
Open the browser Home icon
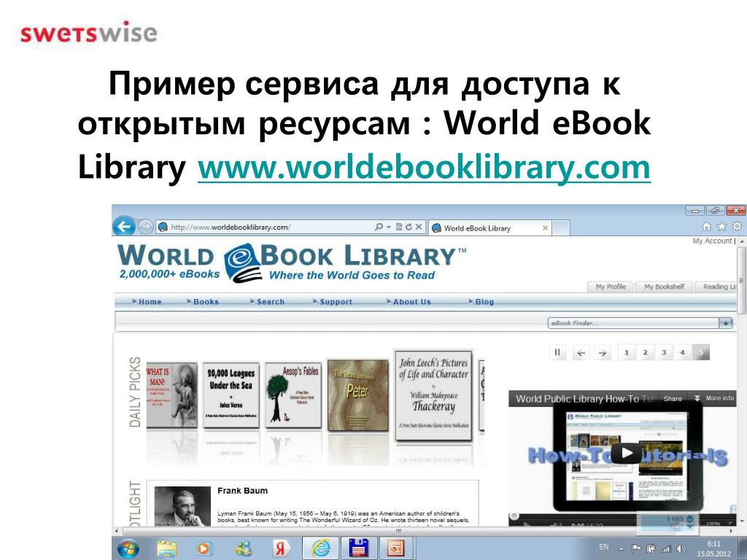[706, 227]
